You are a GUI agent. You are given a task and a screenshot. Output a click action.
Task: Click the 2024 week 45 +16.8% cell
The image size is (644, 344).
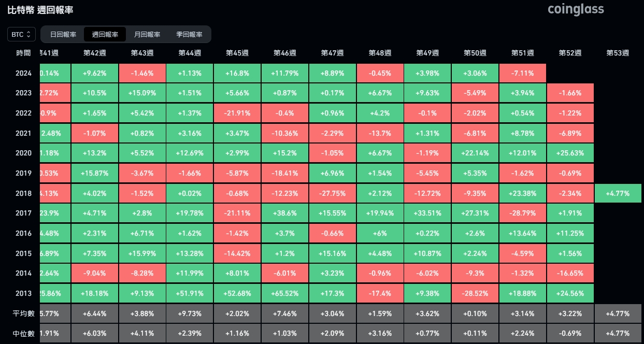click(x=237, y=73)
